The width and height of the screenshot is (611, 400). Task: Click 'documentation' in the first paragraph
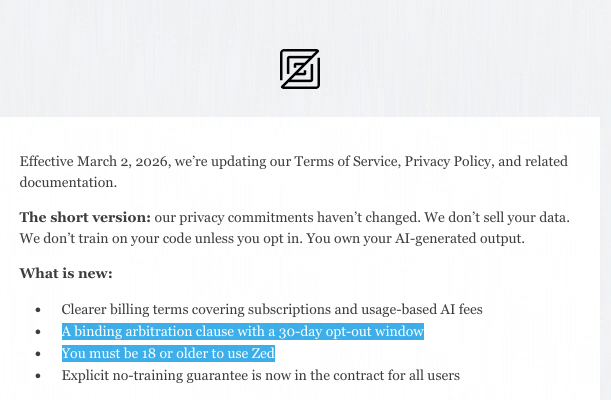click(x=66, y=182)
